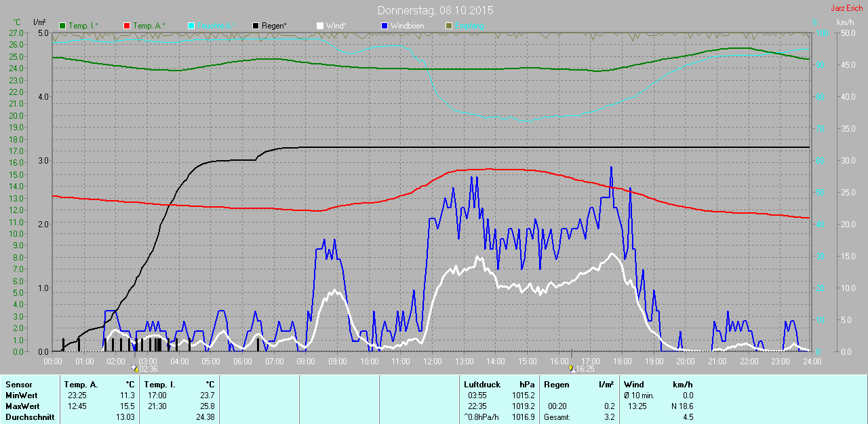Click the date title Donnerstag, 08.10.2015

pos(435,11)
